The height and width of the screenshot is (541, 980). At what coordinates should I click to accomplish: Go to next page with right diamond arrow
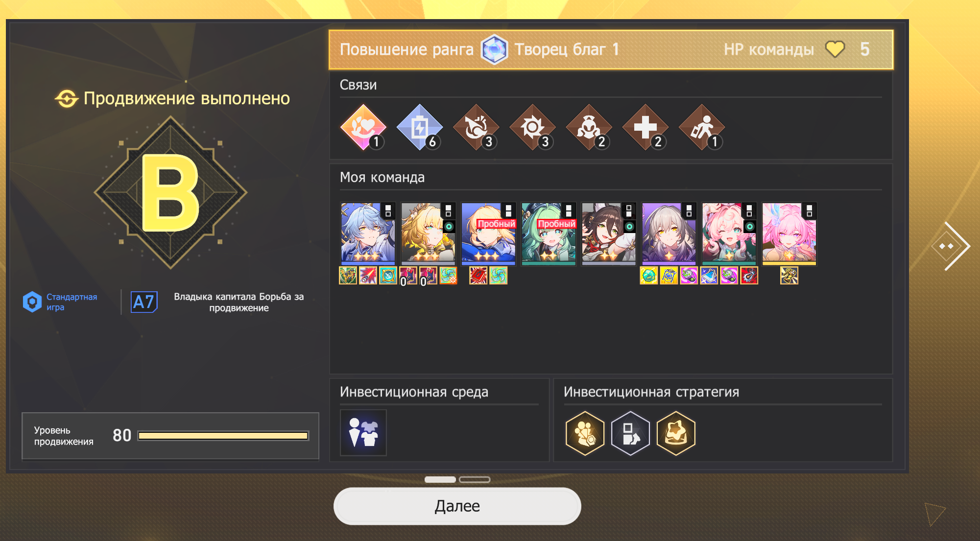click(950, 246)
